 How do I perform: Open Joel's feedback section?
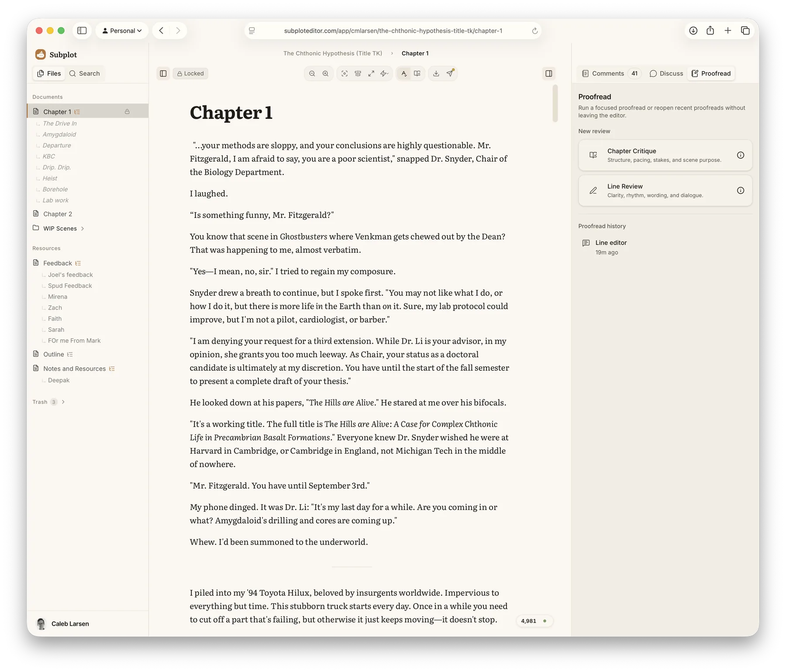(x=70, y=275)
